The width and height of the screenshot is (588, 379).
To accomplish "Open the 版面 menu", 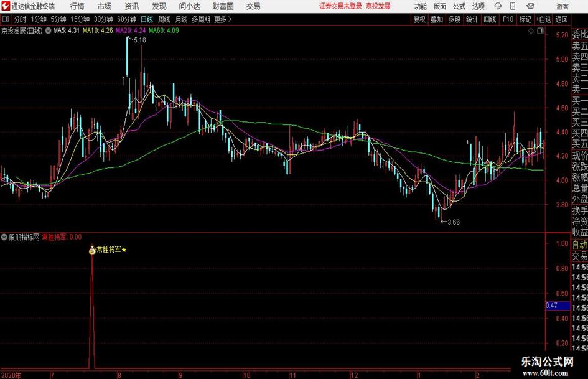I will [440, 6].
